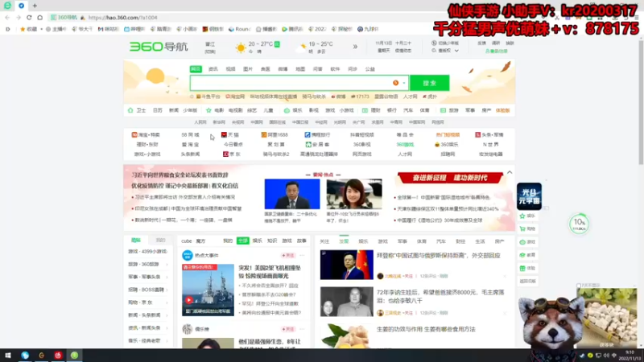Open the 收藏 star bookmarks icon

point(23,29)
